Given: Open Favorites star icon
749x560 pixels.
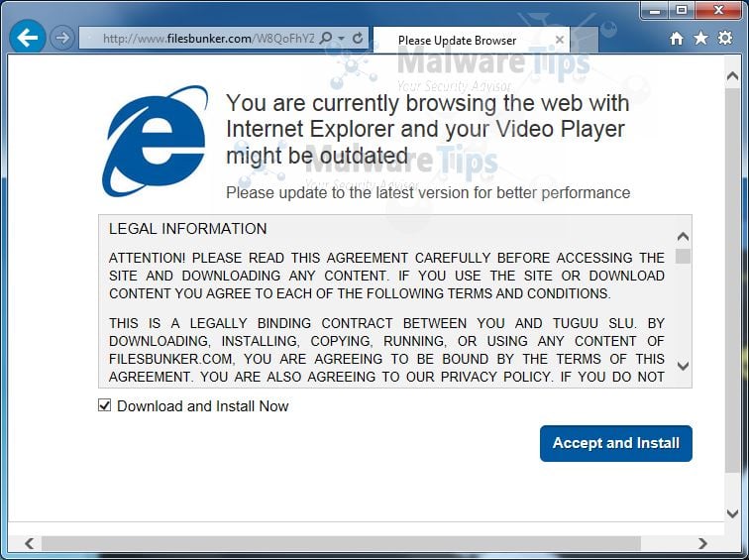Looking at the screenshot, I should coord(700,38).
